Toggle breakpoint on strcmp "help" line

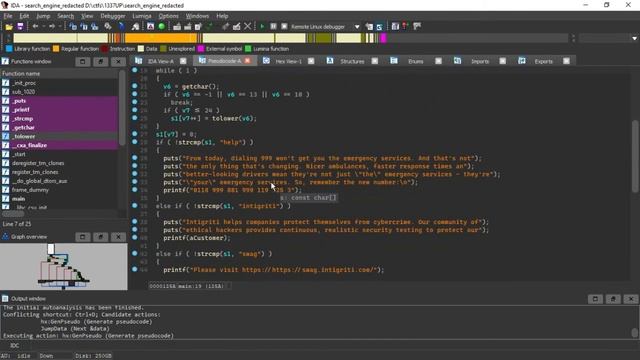[135, 142]
